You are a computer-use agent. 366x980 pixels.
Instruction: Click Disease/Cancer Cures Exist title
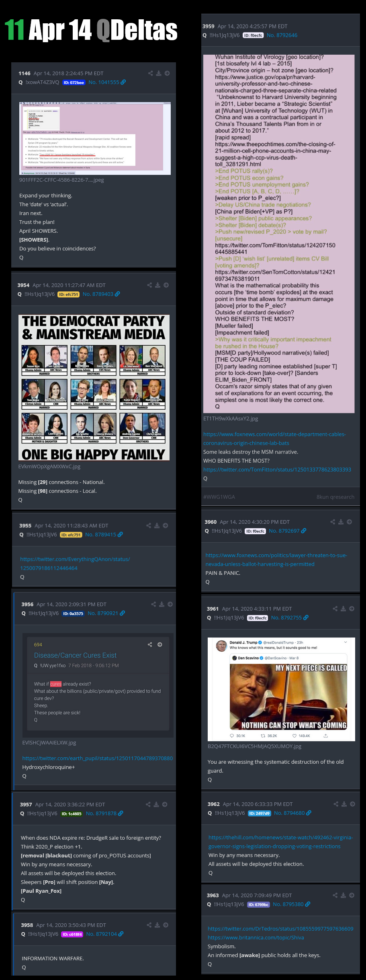click(x=75, y=655)
